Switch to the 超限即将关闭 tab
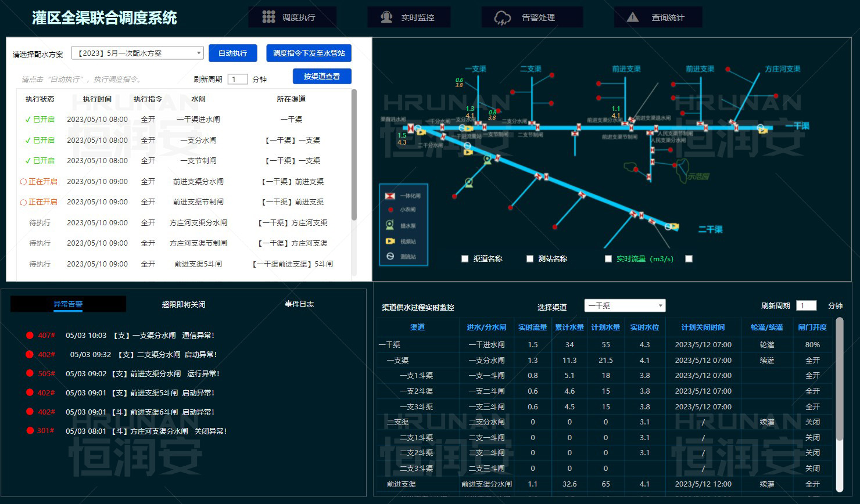The image size is (860, 504). click(184, 304)
